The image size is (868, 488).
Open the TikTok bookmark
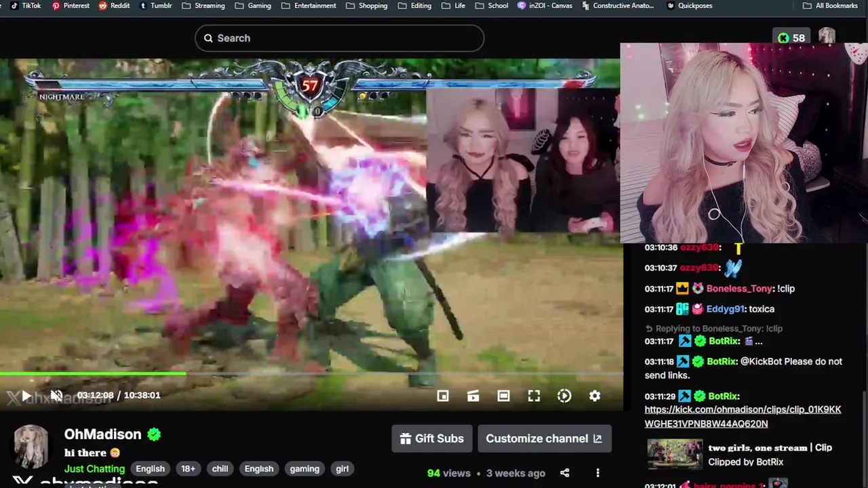coord(26,5)
